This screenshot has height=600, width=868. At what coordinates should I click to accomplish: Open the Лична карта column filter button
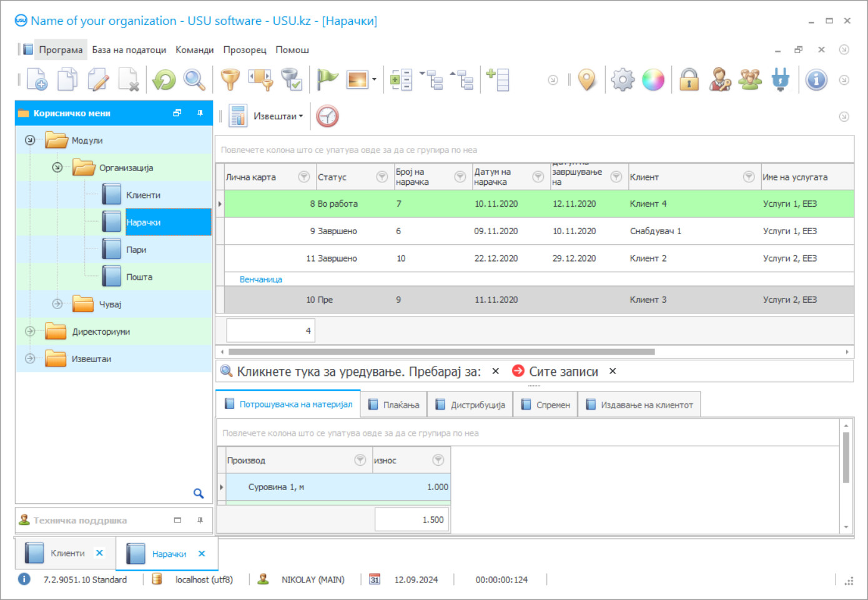pyautogui.click(x=304, y=177)
